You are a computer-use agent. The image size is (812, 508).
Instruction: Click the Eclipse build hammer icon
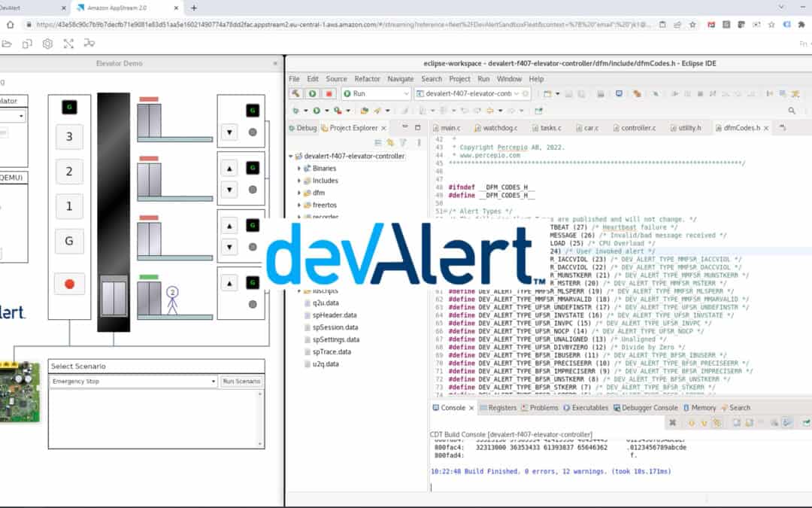(295, 94)
